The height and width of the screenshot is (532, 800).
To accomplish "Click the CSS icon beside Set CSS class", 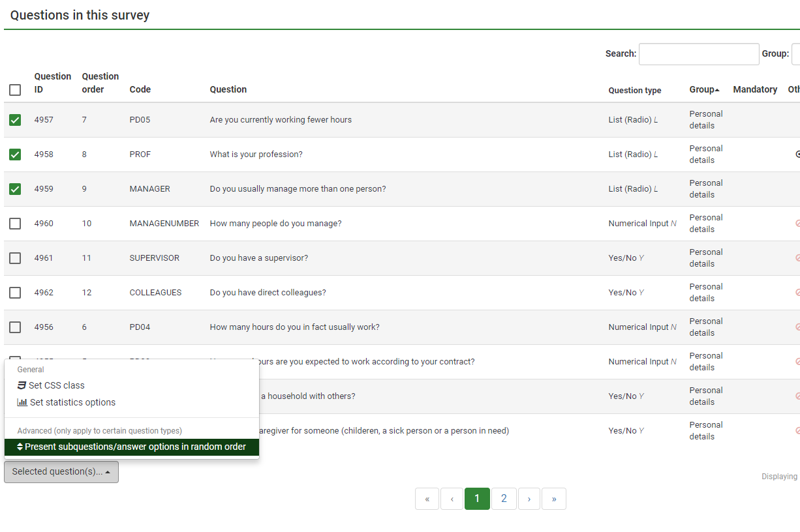I will point(22,385).
